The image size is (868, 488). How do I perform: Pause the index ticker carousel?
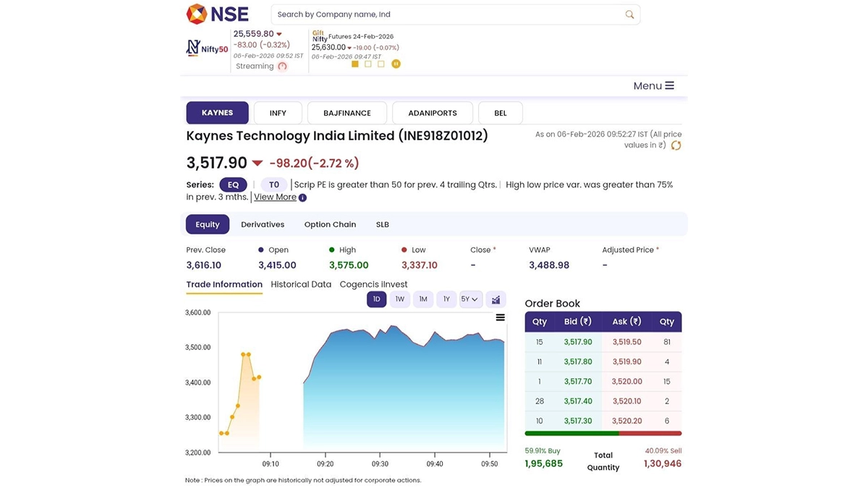click(x=396, y=64)
